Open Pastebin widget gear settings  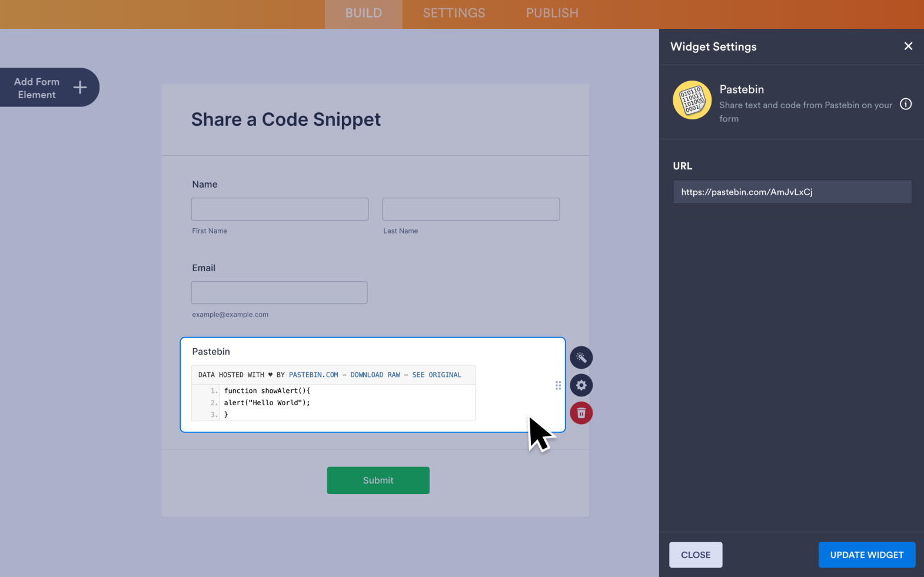tap(581, 385)
